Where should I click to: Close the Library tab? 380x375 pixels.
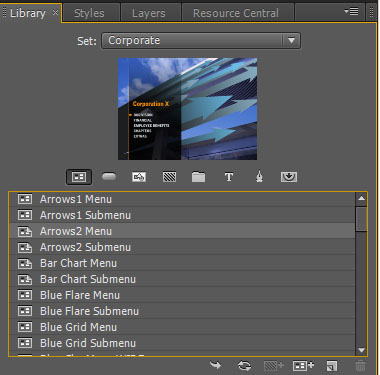(x=55, y=13)
